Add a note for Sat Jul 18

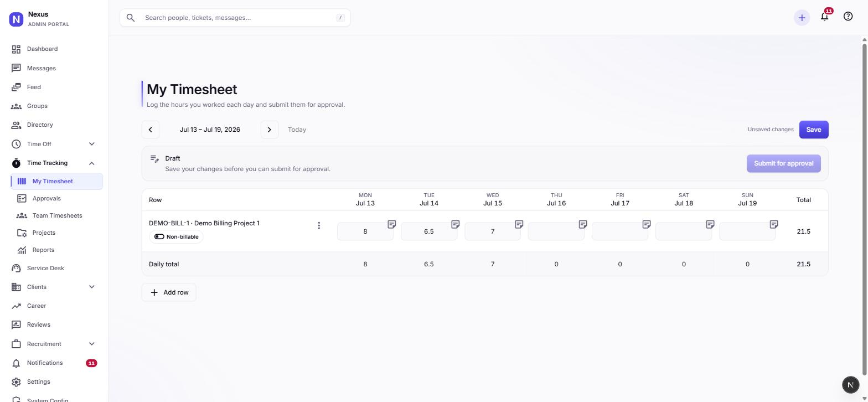[710, 224]
